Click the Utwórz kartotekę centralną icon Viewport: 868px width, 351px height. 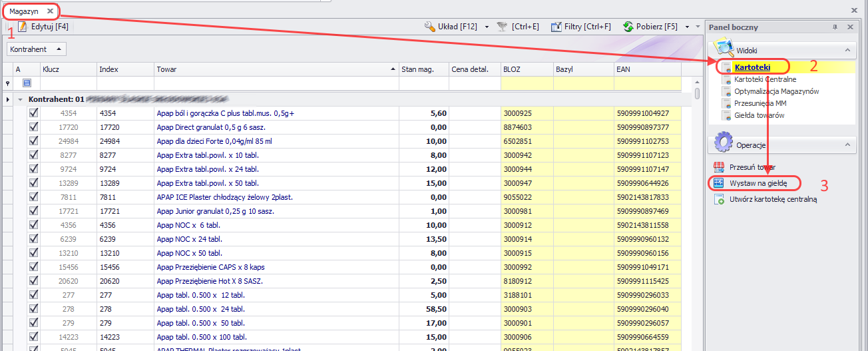coord(719,199)
